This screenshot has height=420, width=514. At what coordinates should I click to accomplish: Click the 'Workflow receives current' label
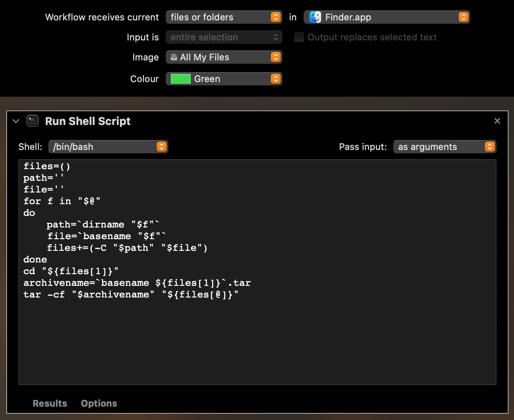(x=102, y=17)
